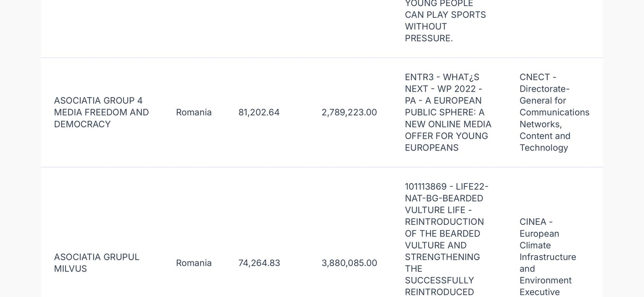
Task: Click the Communications Networks, Content and Technology text
Action: point(554,130)
